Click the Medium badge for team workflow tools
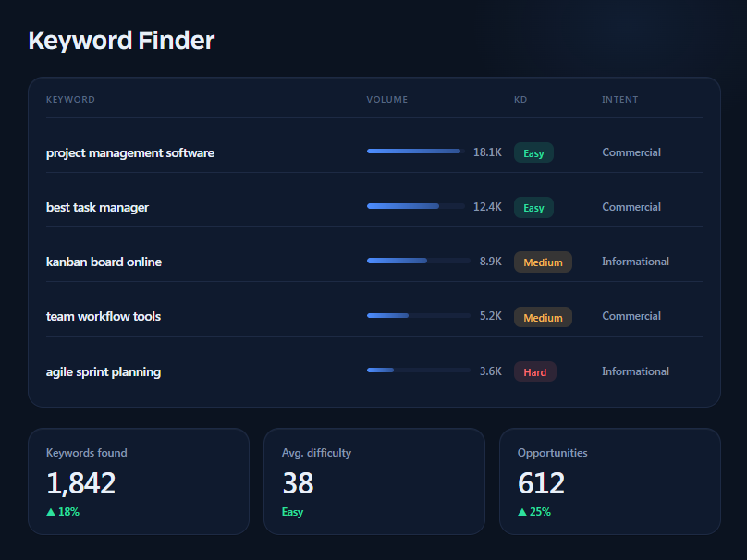The image size is (747, 560). [543, 317]
